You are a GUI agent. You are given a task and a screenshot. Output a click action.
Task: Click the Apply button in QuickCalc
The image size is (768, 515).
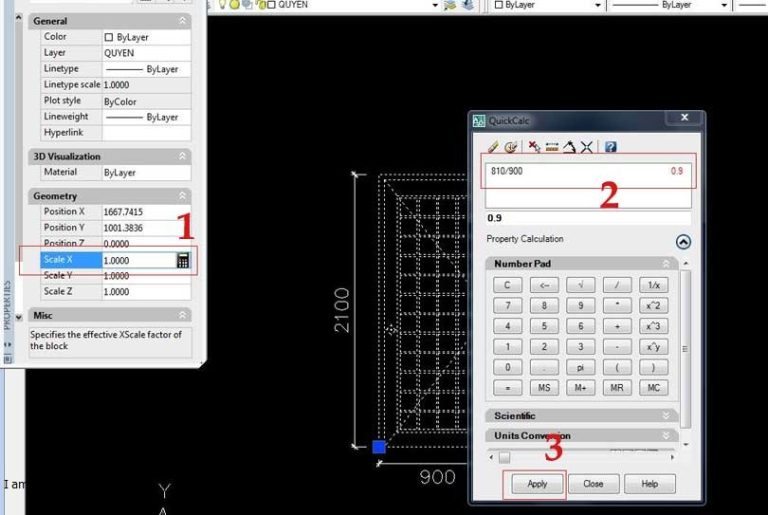(x=537, y=484)
